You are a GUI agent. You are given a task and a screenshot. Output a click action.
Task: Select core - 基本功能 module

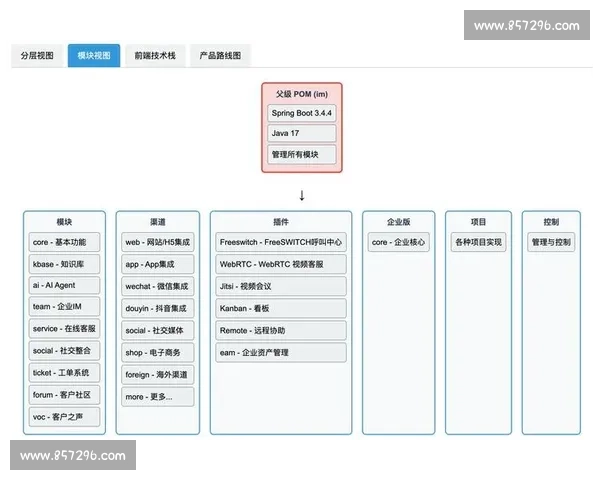tap(65, 243)
